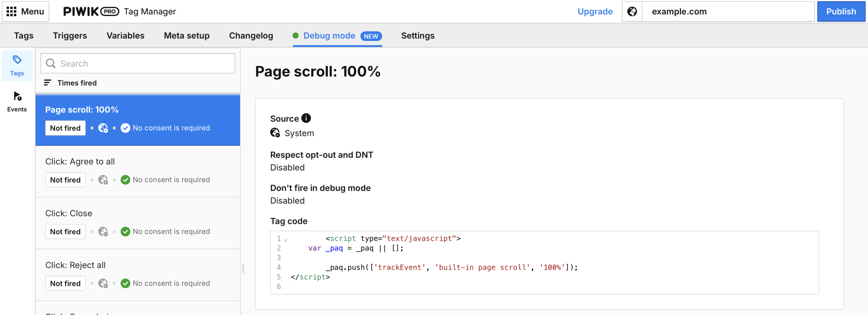Open the example.com site selector

coord(728,12)
